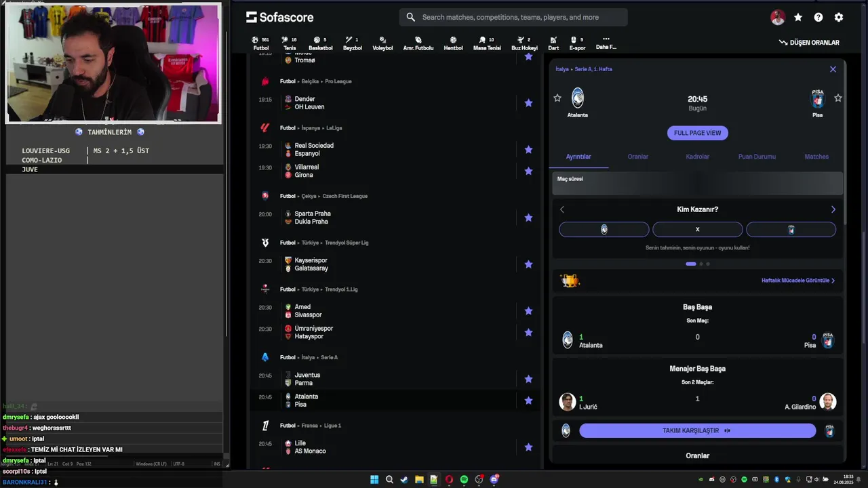
Task: Open the E-spor category
Action: tap(577, 43)
